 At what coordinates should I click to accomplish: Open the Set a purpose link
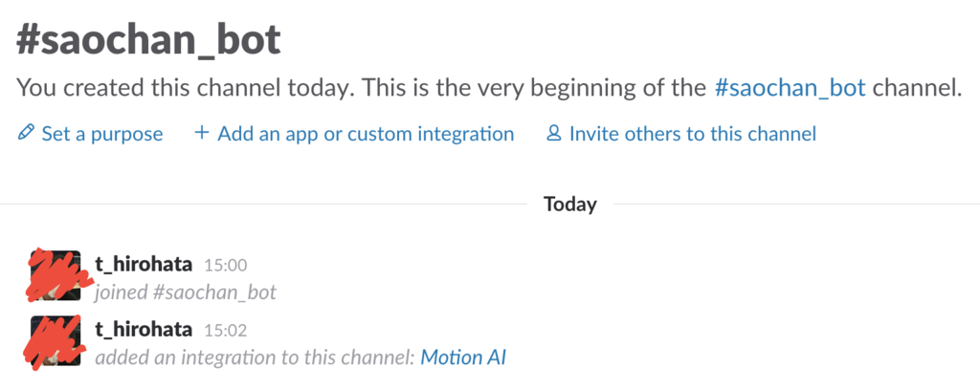tap(101, 134)
